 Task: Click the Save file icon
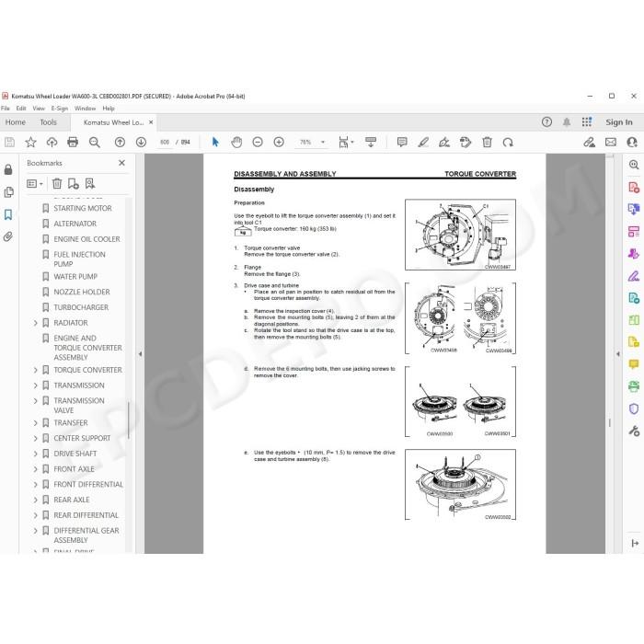click(x=9, y=142)
